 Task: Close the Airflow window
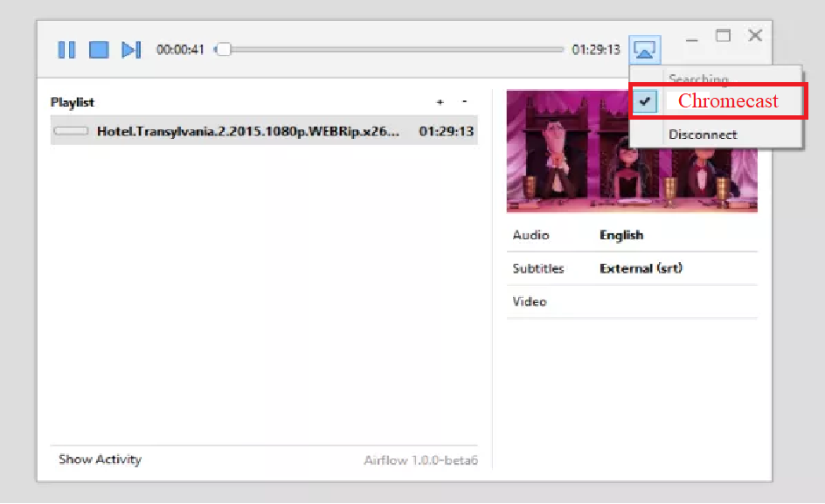[x=756, y=35]
